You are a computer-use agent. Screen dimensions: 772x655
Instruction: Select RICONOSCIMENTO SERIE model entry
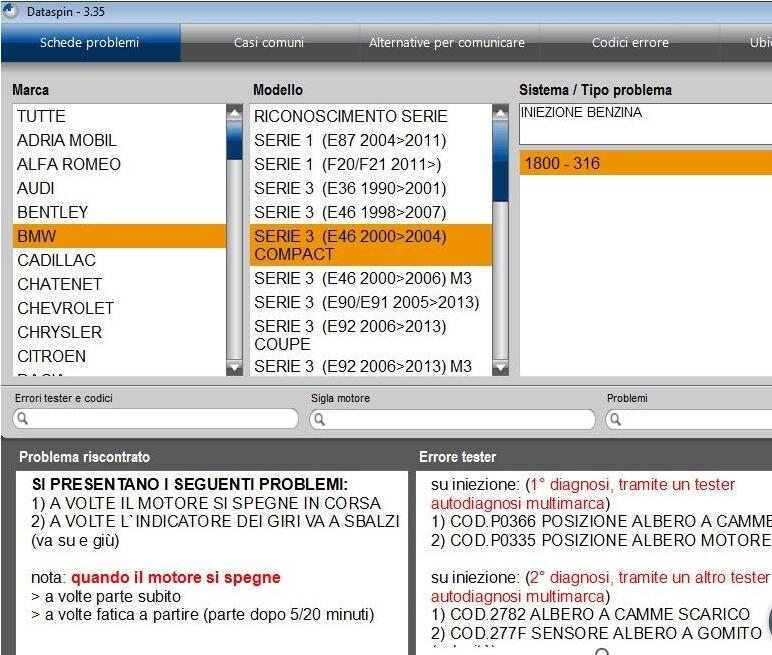coord(371,116)
